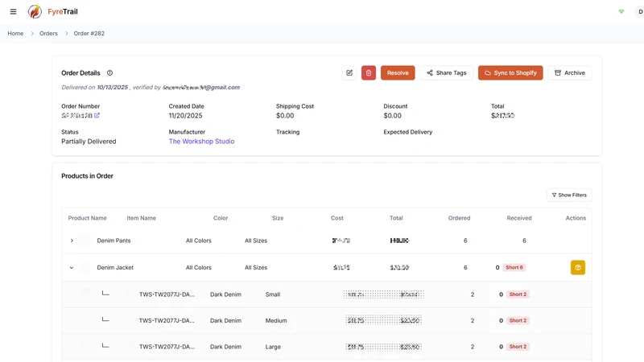The height and width of the screenshot is (362, 644).
Task: Open the user avatar D menu
Action: 640,11
